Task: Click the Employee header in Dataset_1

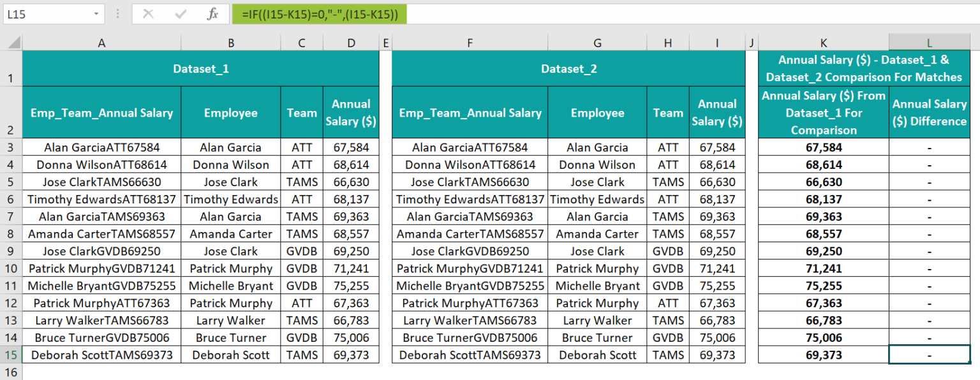Action: 230,113
